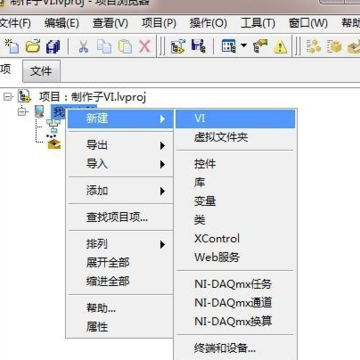
Task: Collapse the 制作子VI.lvproj project tree node
Action: click(x=7, y=97)
